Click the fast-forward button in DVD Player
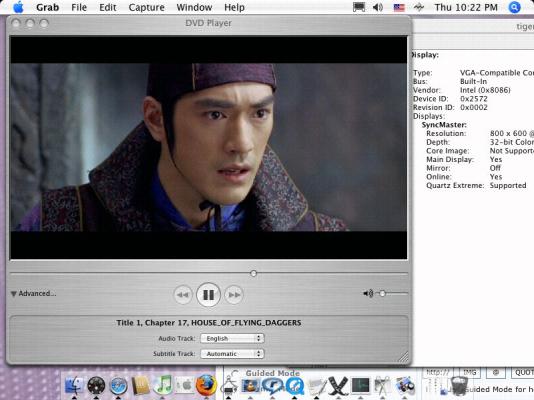The width and height of the screenshot is (534, 400). [x=234, y=295]
